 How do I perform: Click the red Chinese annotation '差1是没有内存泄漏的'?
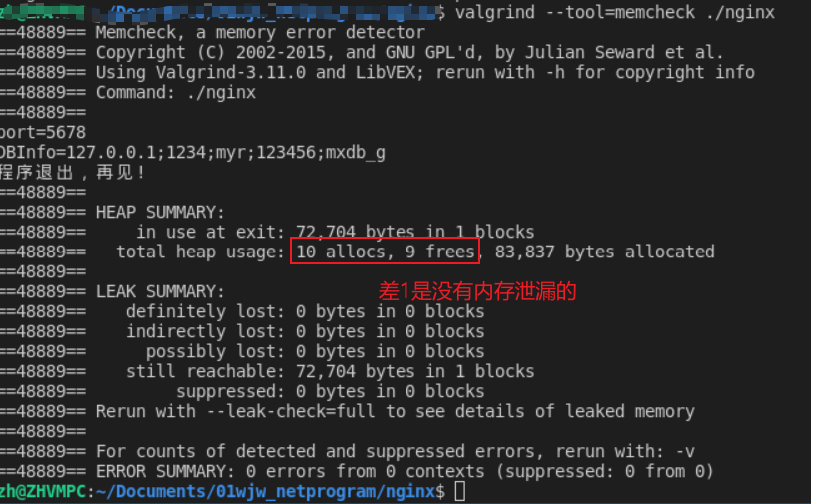(477, 291)
